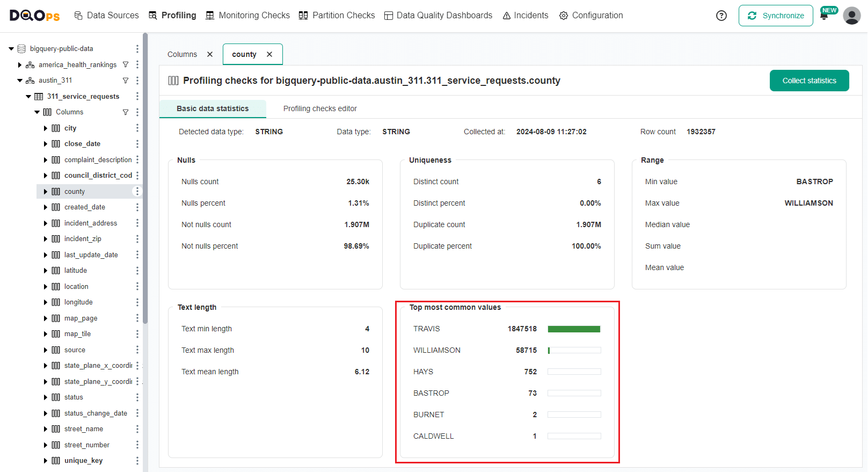Open three-dot menu for 311_service_requests
868x472 pixels.
tap(137, 96)
